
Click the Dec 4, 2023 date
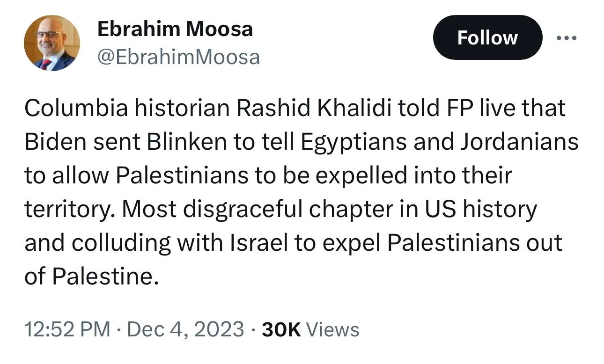[185, 329]
